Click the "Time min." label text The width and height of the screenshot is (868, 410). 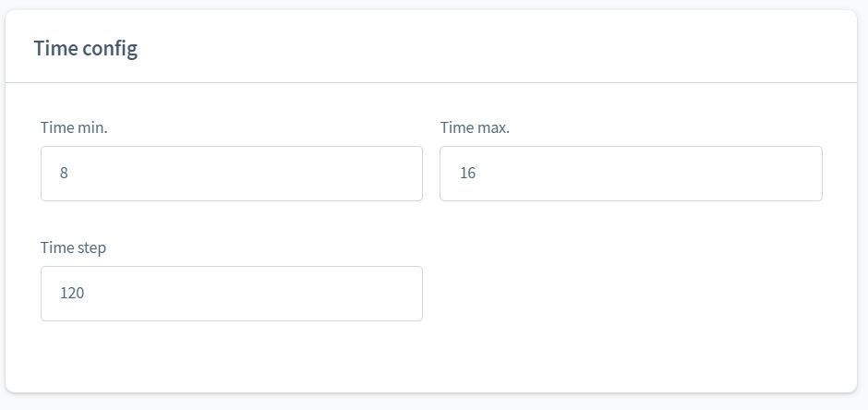(x=74, y=127)
